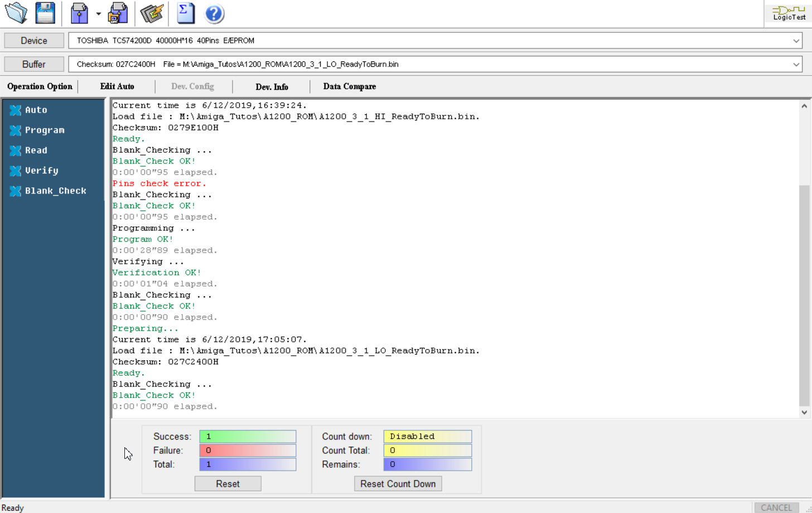Click the log line loading A1200_3_1_LO_ReadyToBurn.bin
Image resolution: width=812 pixels, height=513 pixels.
tap(296, 351)
